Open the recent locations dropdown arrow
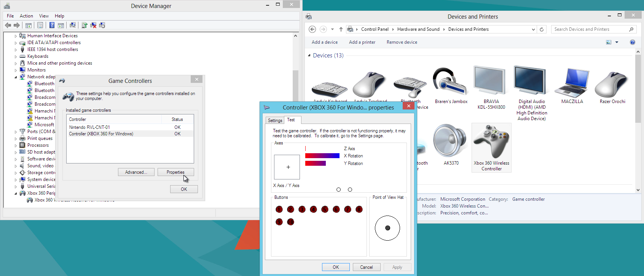Screen dimensions: 644x276 (332, 29)
